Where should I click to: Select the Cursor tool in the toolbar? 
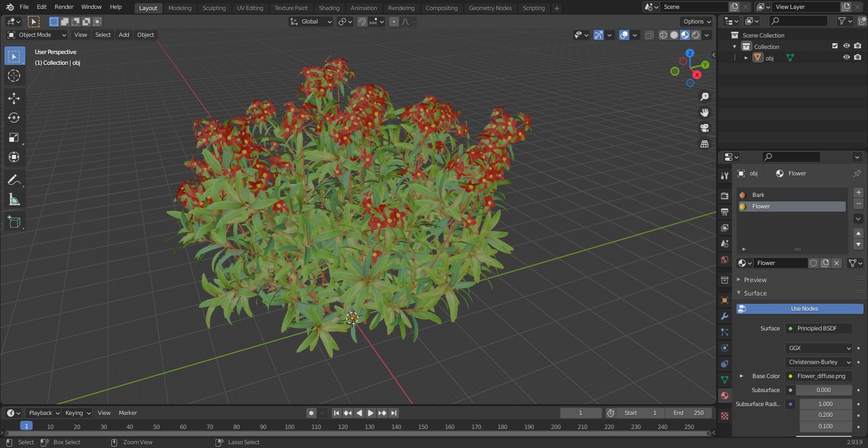point(14,76)
